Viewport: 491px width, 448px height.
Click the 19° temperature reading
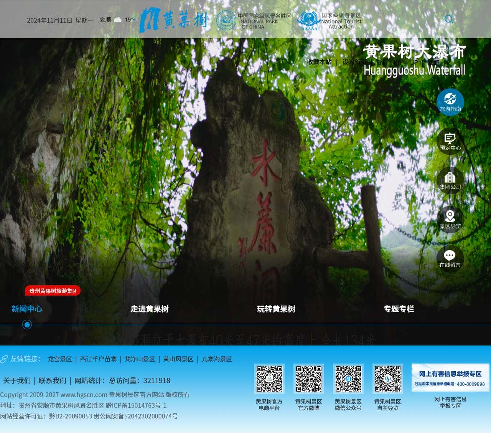coord(129,20)
